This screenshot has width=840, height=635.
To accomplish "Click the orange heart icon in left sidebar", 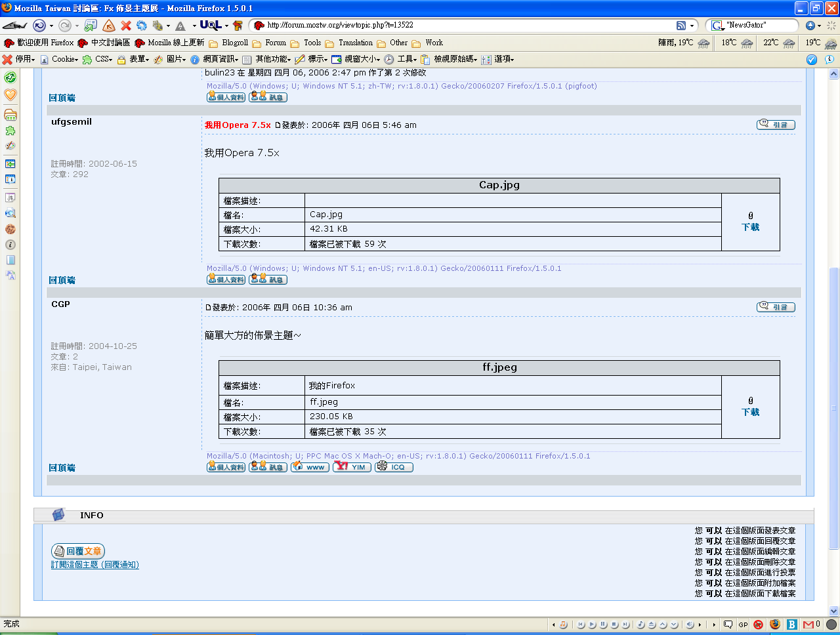I will (10, 95).
